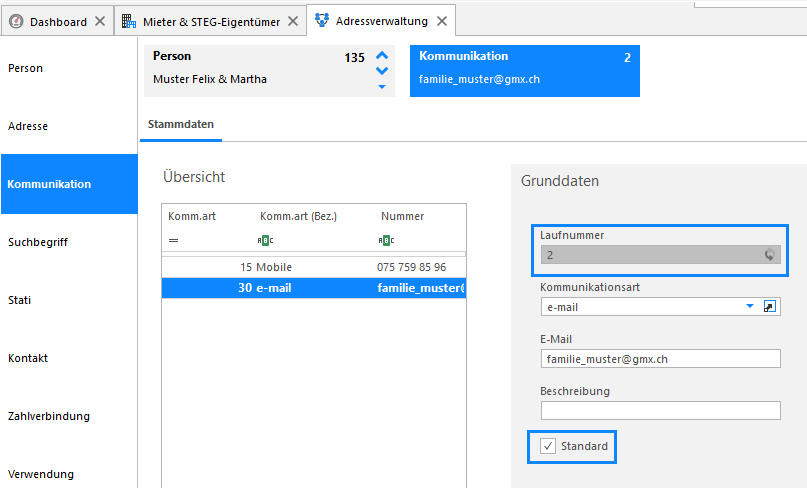
Task: Click into the E-Mail input field
Action: (661, 359)
